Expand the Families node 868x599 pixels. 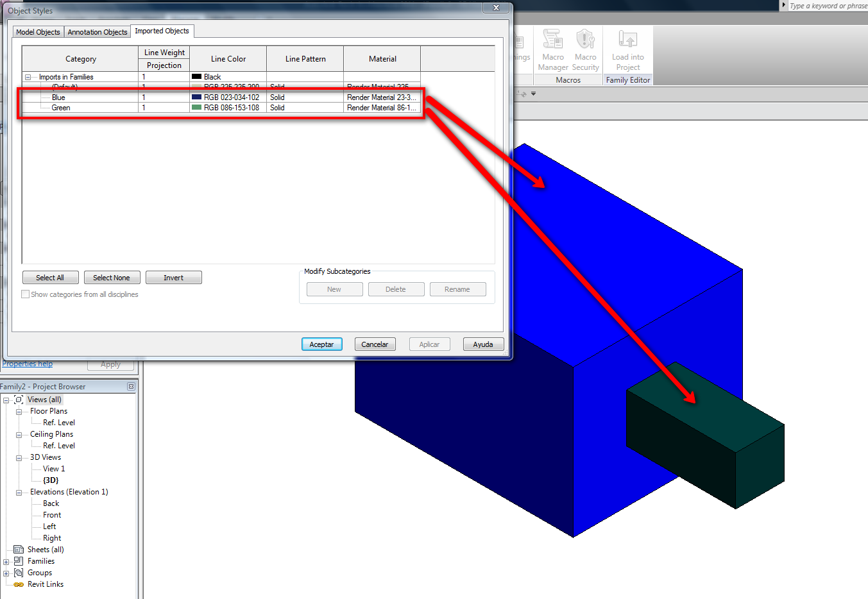click(x=6, y=561)
